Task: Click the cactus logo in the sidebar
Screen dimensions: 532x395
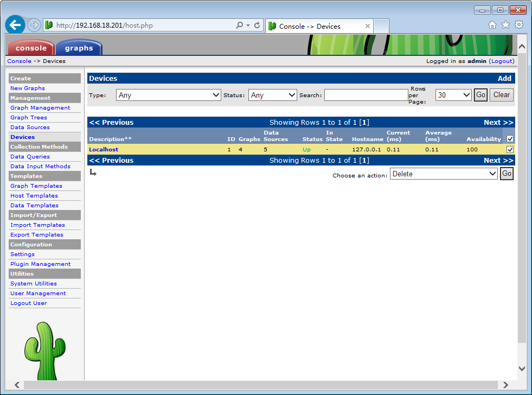Action: (45, 351)
